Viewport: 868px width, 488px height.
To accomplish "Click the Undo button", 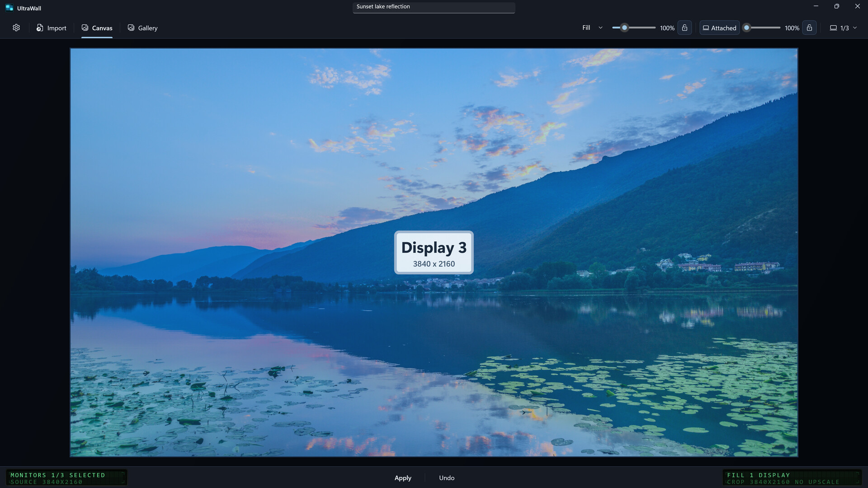I will click(x=447, y=478).
